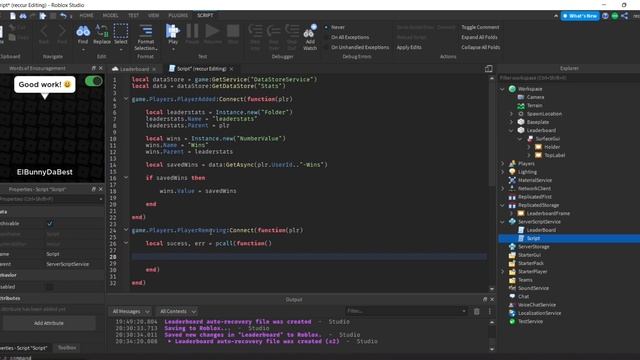640x360 pixels.
Task: Open the VIEW ribbon tab
Action: [153, 15]
